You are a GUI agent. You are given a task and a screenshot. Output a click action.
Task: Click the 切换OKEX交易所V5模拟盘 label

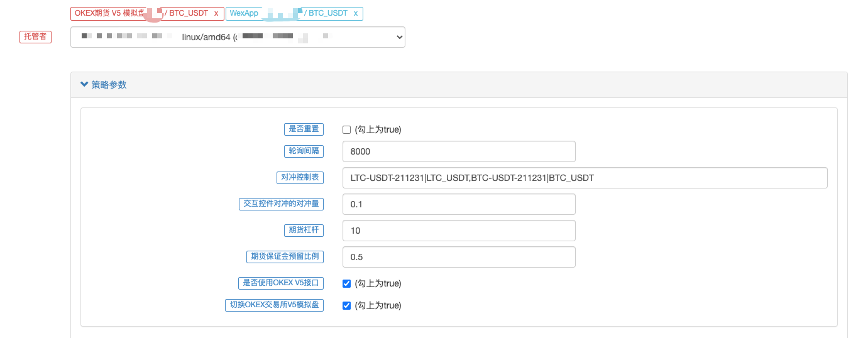click(274, 305)
